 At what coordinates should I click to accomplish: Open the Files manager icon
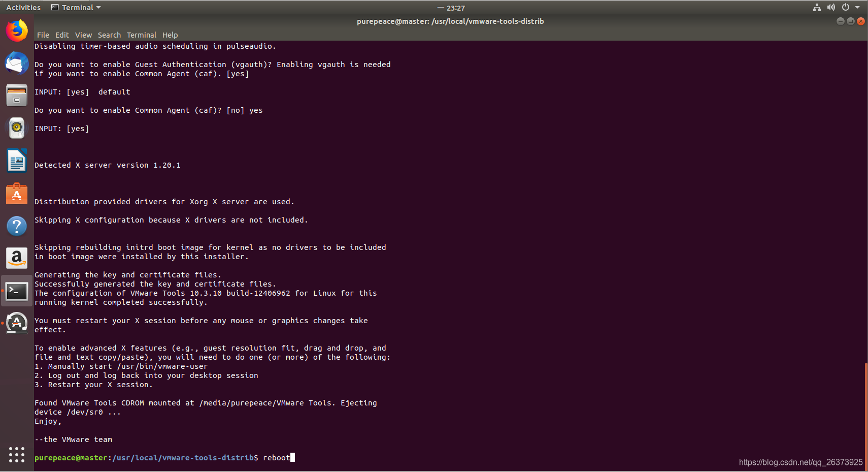pyautogui.click(x=17, y=96)
